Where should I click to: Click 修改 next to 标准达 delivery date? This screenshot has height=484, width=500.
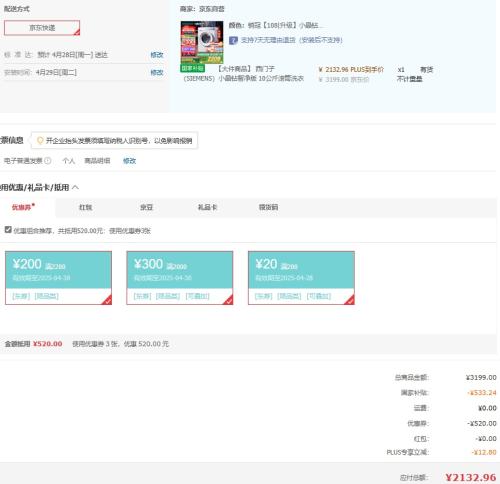click(157, 55)
